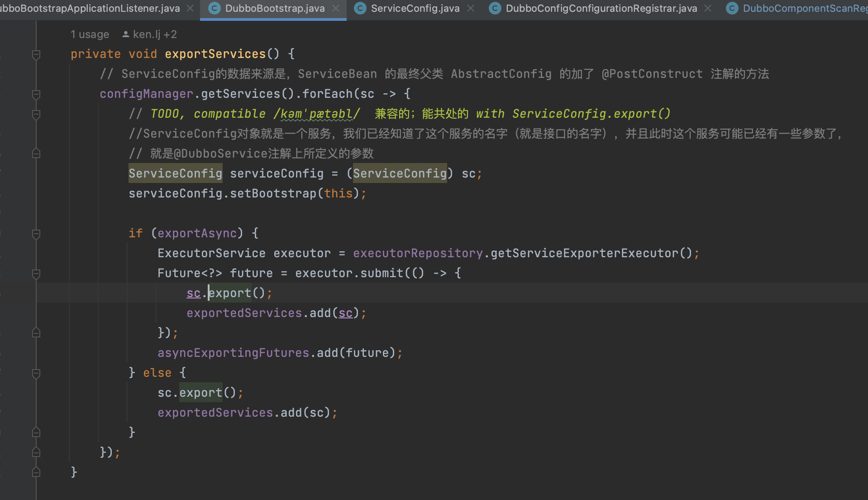868x500 pixels.
Task: Click fold end marker at @DubboService comment line
Action: coord(36,154)
